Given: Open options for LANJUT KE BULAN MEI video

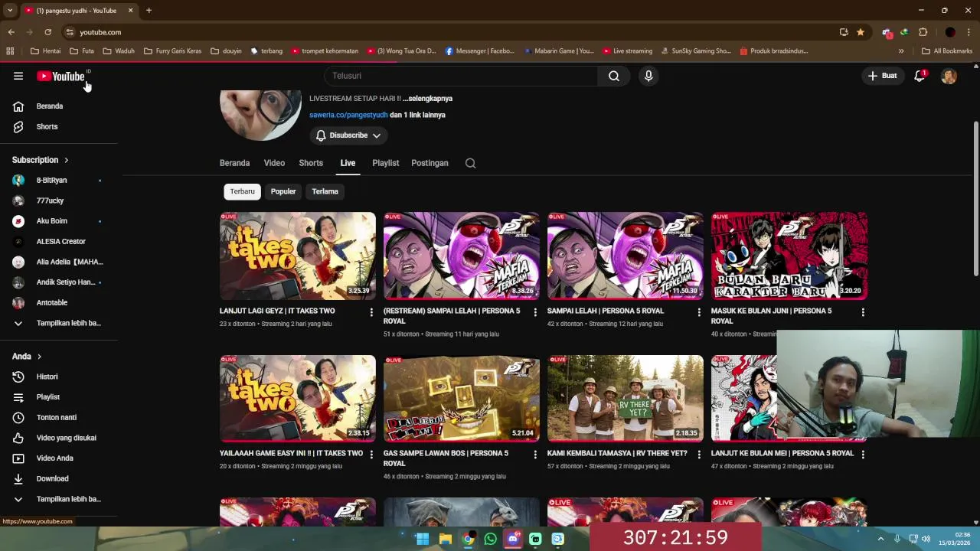Looking at the screenshot, I should click(863, 455).
